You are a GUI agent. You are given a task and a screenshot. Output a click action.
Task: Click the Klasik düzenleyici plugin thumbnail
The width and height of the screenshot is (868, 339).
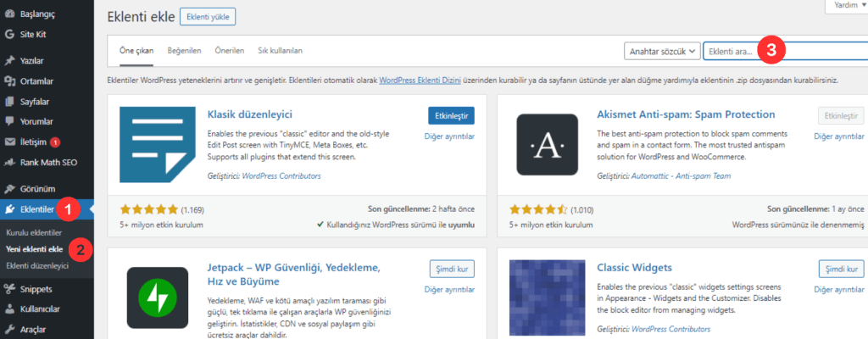[x=157, y=144]
